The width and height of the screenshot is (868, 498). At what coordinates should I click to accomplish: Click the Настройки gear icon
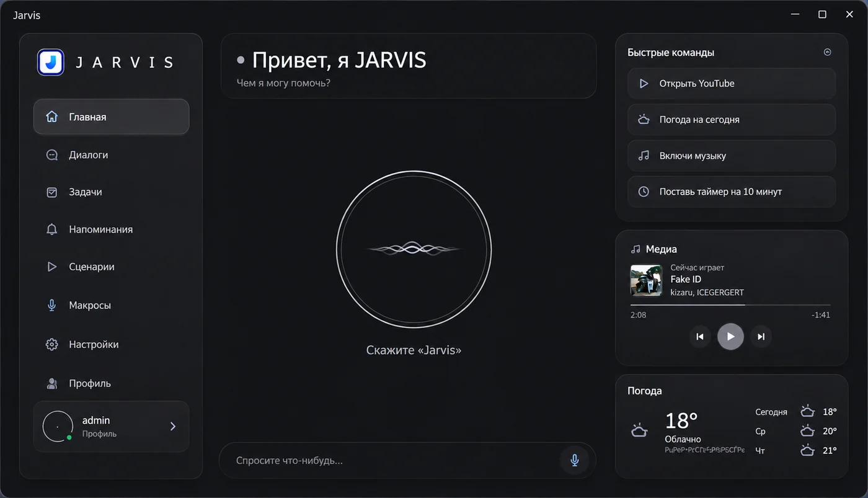tap(52, 344)
